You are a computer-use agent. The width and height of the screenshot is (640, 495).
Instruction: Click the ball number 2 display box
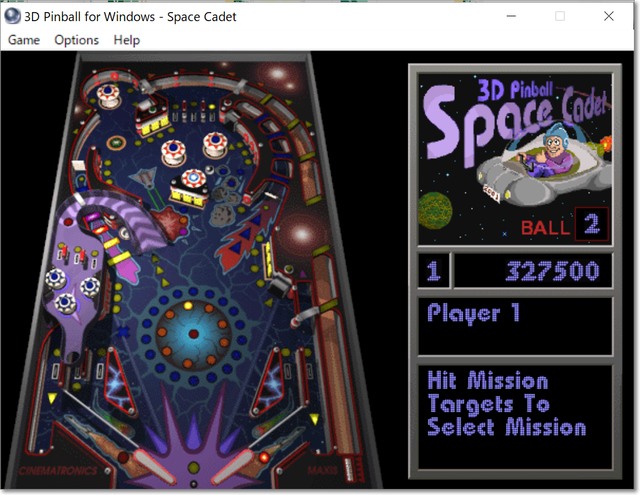[x=592, y=225]
